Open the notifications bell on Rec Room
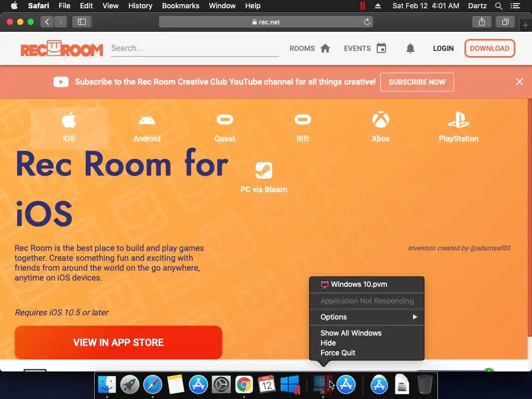The width and height of the screenshot is (532, 399). pos(410,48)
